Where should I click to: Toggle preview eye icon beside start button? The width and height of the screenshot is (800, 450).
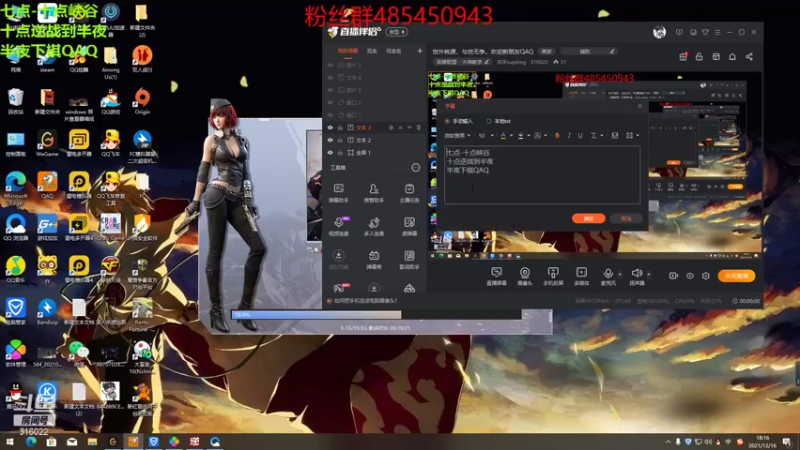pyautogui.click(x=690, y=276)
